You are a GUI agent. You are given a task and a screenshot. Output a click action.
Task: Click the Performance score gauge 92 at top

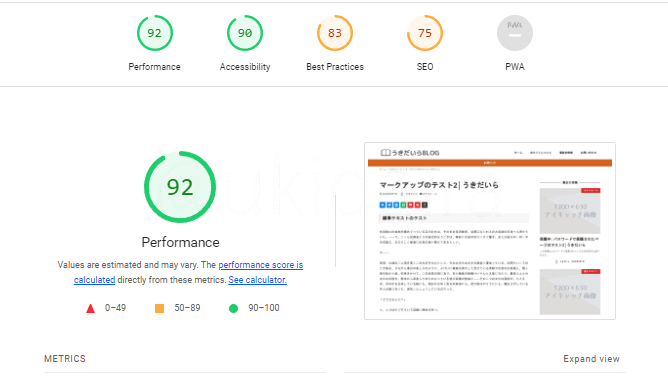pos(155,33)
